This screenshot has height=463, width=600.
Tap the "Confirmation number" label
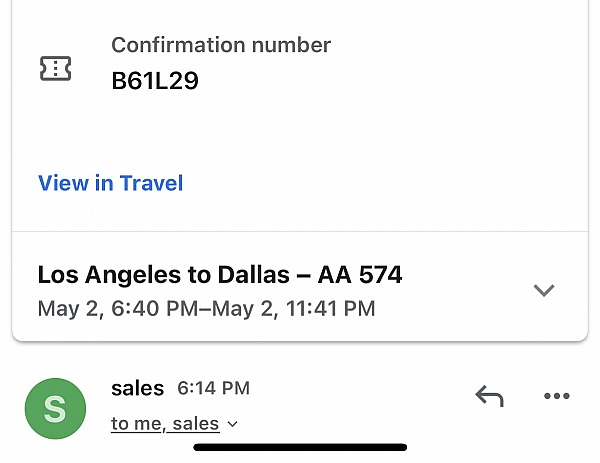(x=221, y=45)
